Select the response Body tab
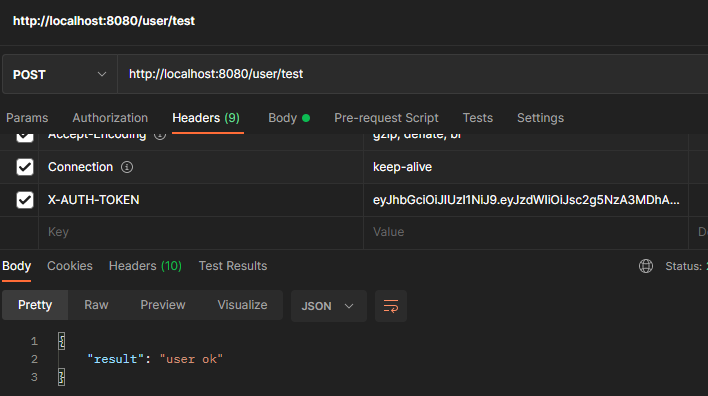708x396 pixels. [x=17, y=266]
